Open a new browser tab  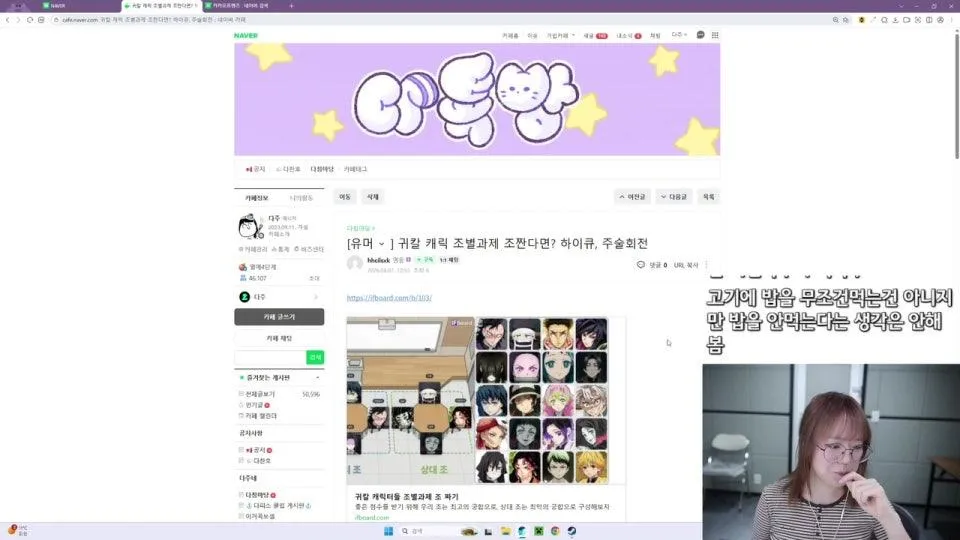[291, 6]
